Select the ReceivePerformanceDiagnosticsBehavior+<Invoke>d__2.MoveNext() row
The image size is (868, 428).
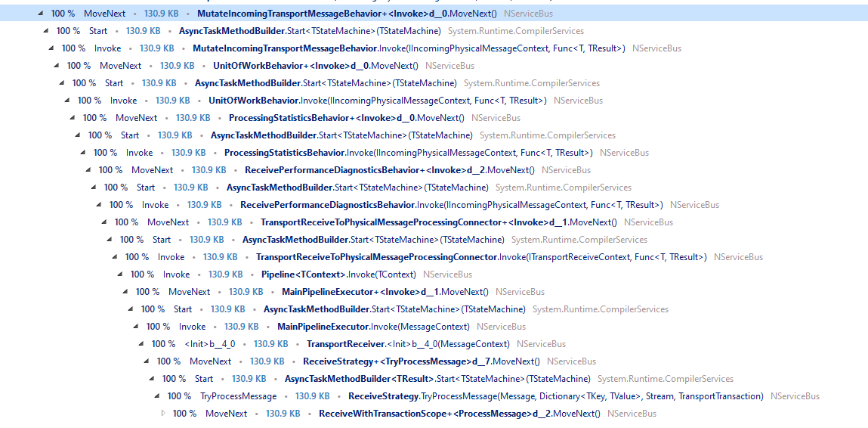(389, 170)
